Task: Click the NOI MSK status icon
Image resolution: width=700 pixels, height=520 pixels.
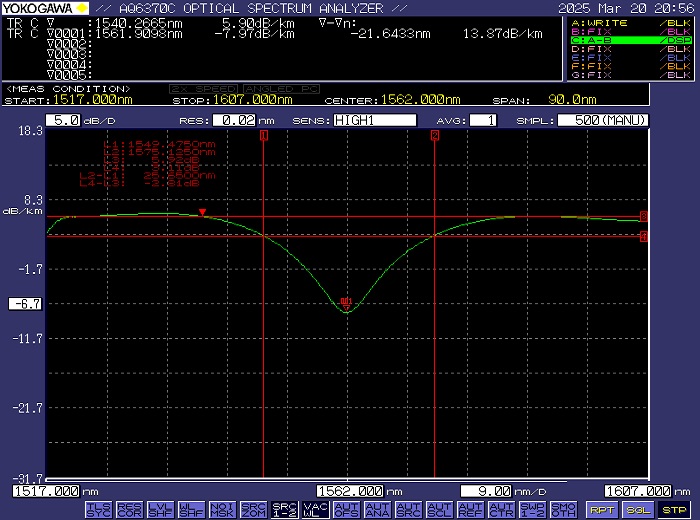Action: tap(222, 509)
